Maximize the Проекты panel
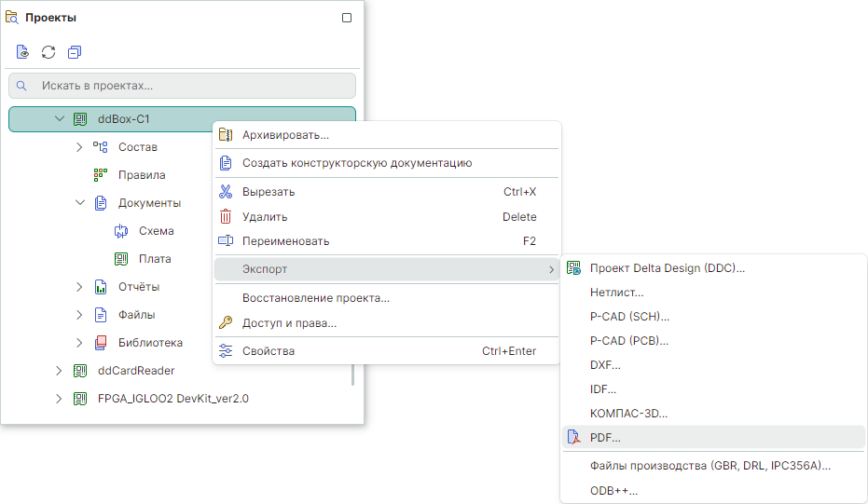This screenshot has width=868, height=504. pos(347,18)
